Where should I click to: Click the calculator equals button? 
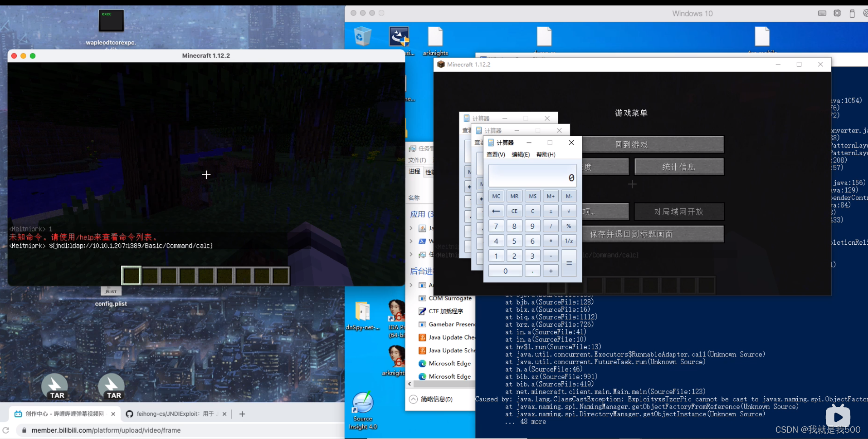(x=569, y=263)
